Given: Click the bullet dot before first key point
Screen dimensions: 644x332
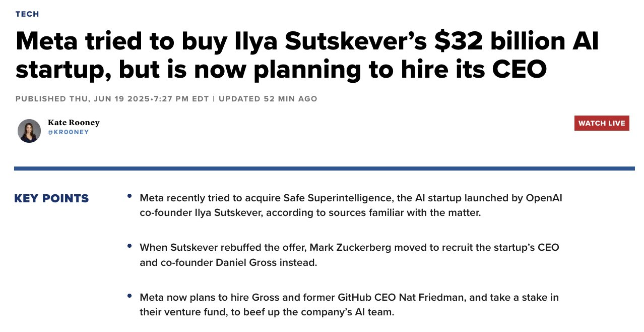Looking at the screenshot, I should pos(130,196).
